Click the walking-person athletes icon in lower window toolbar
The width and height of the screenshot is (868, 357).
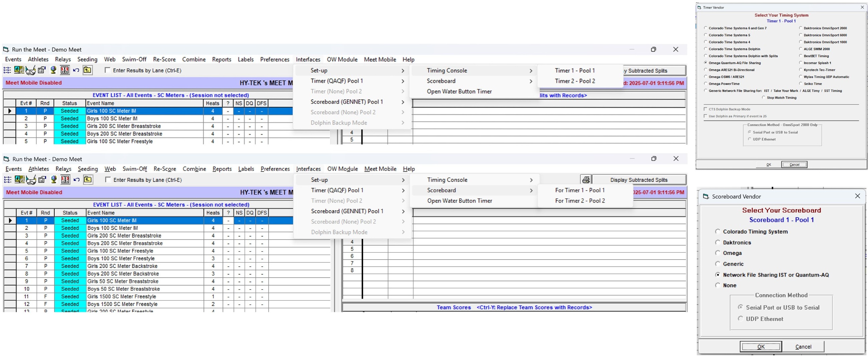19,180
